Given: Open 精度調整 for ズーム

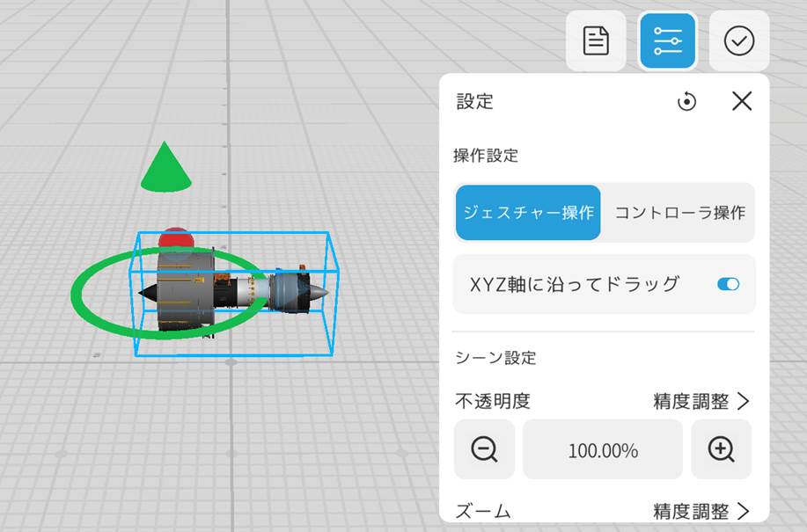Looking at the screenshot, I should coord(701,511).
